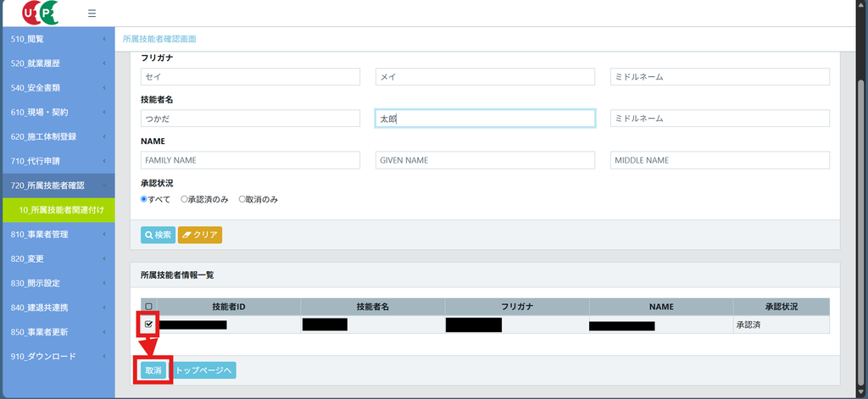Select the すべて radio button
This screenshot has width=868, height=399.
click(144, 199)
